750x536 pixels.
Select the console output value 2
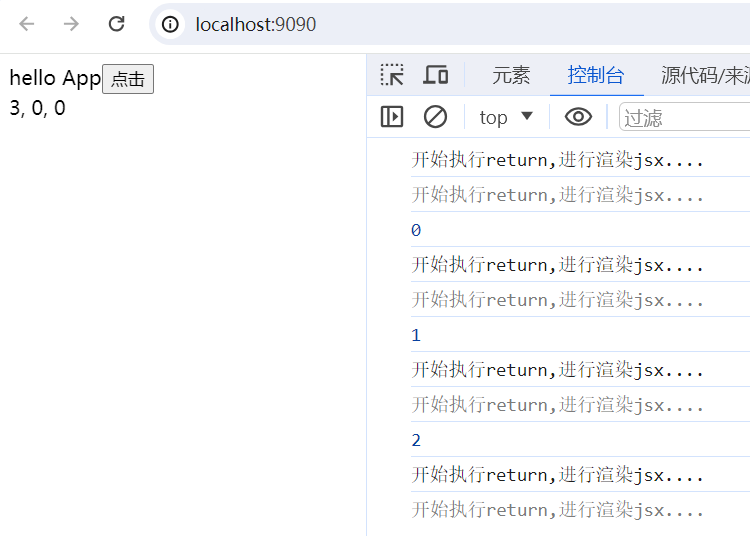(x=416, y=440)
